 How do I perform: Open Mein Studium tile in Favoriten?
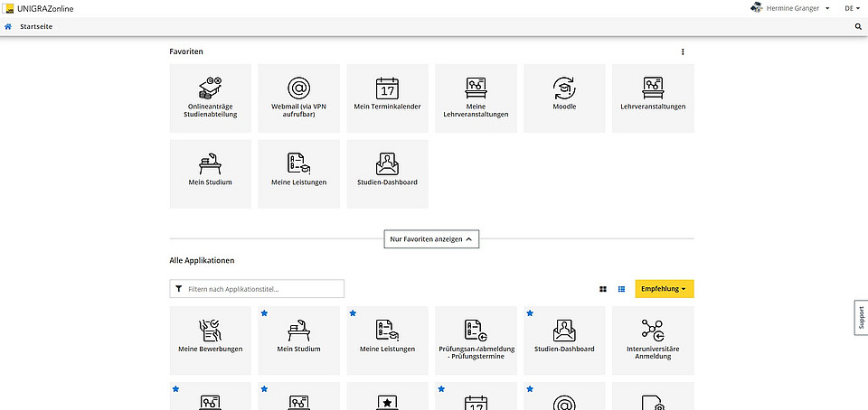click(211, 174)
